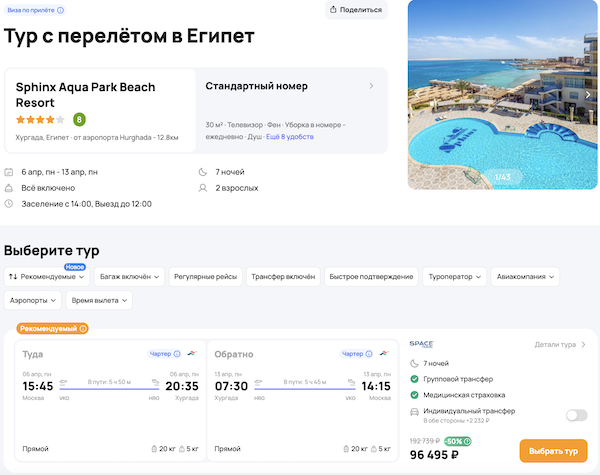Open the Детали тура link
Viewport: 600px width, 475px height.
(x=560, y=345)
